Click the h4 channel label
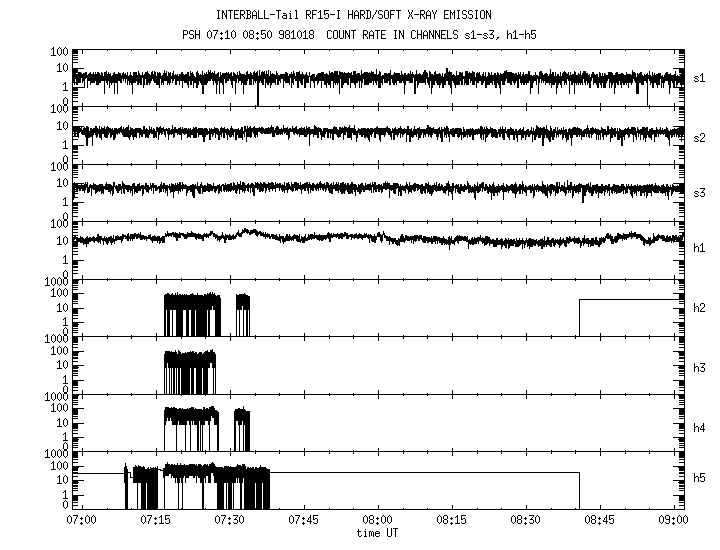 (699, 428)
